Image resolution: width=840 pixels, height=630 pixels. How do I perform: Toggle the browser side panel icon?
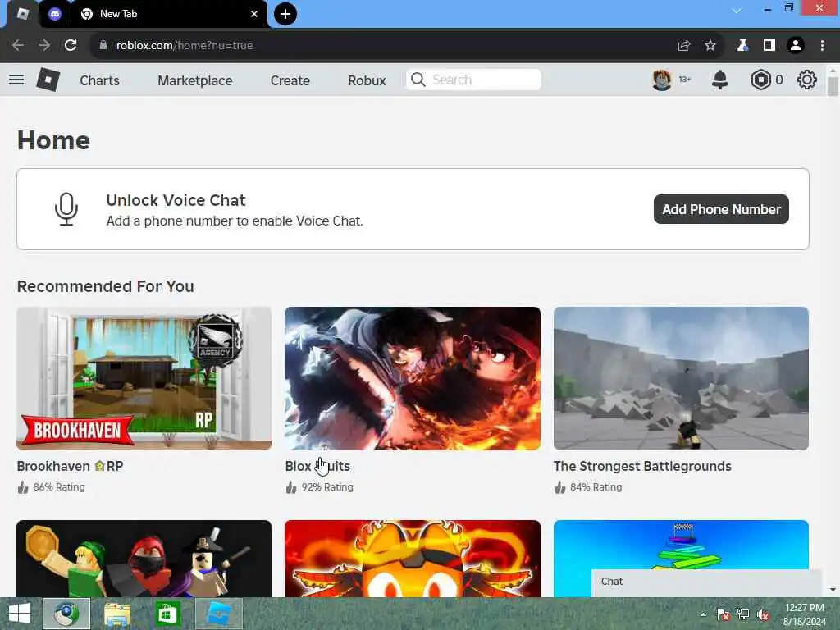pos(769,46)
